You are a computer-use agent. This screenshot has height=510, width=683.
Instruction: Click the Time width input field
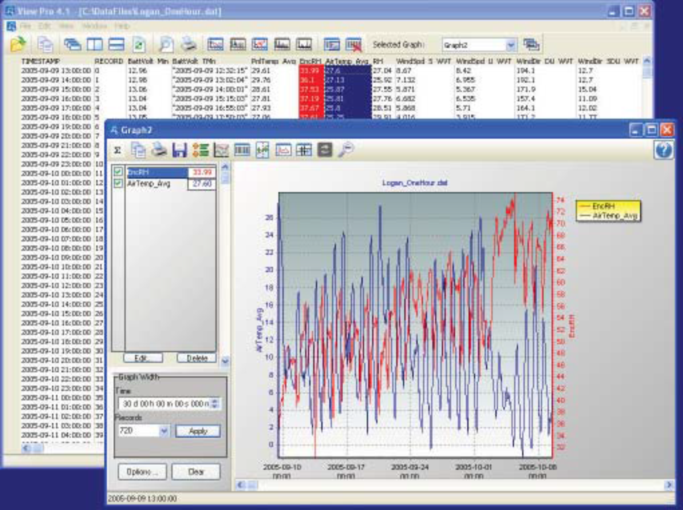click(x=163, y=404)
